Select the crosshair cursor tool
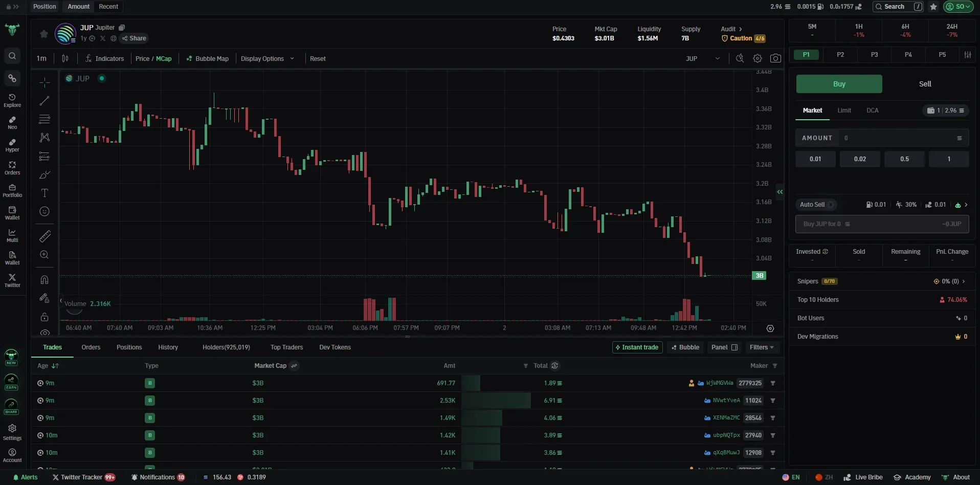This screenshot has height=485, width=980. click(x=44, y=82)
